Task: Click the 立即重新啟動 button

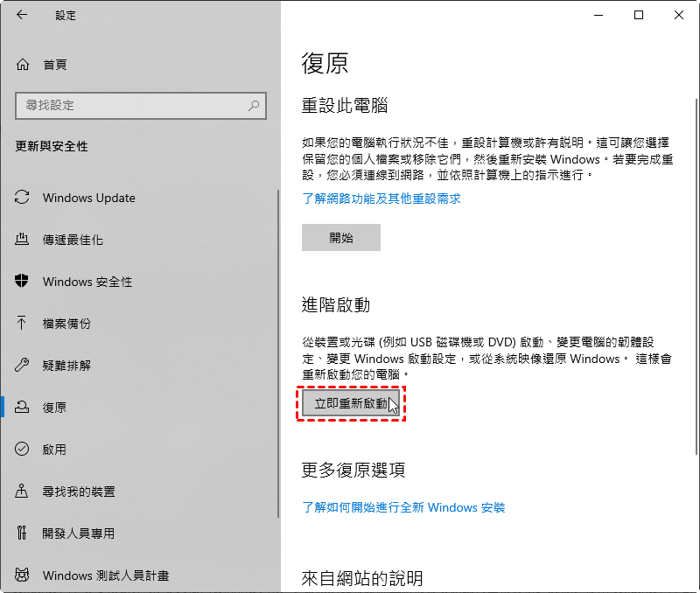Action: point(351,403)
